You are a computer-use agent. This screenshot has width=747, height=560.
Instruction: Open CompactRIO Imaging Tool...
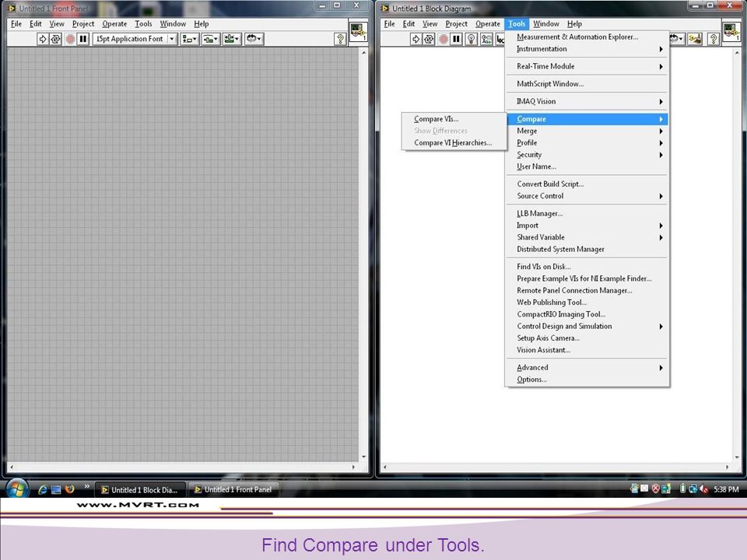[x=587, y=314]
